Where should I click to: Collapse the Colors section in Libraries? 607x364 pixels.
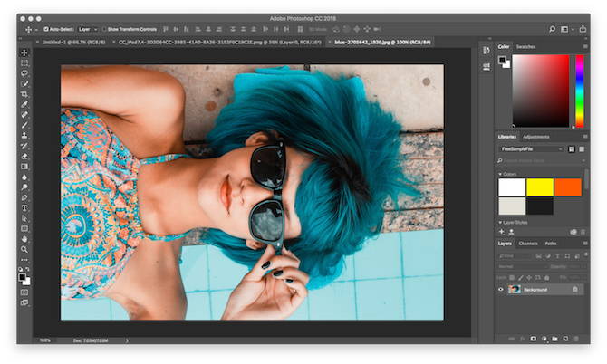(500, 174)
